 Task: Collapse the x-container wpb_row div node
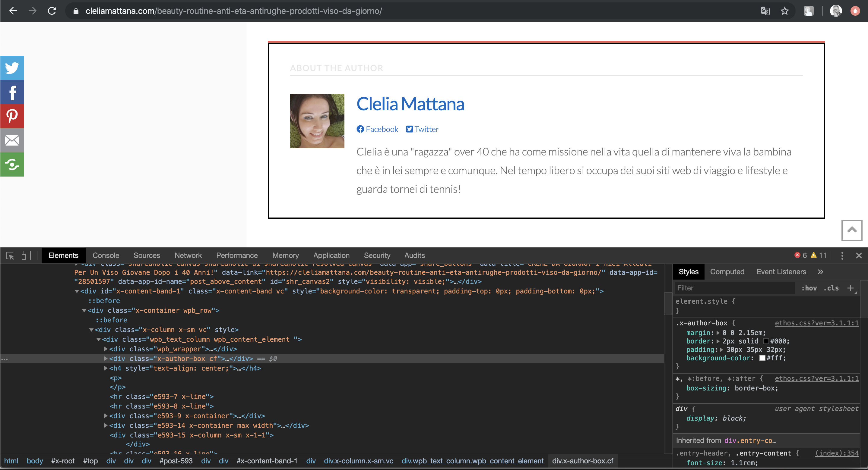click(x=84, y=310)
